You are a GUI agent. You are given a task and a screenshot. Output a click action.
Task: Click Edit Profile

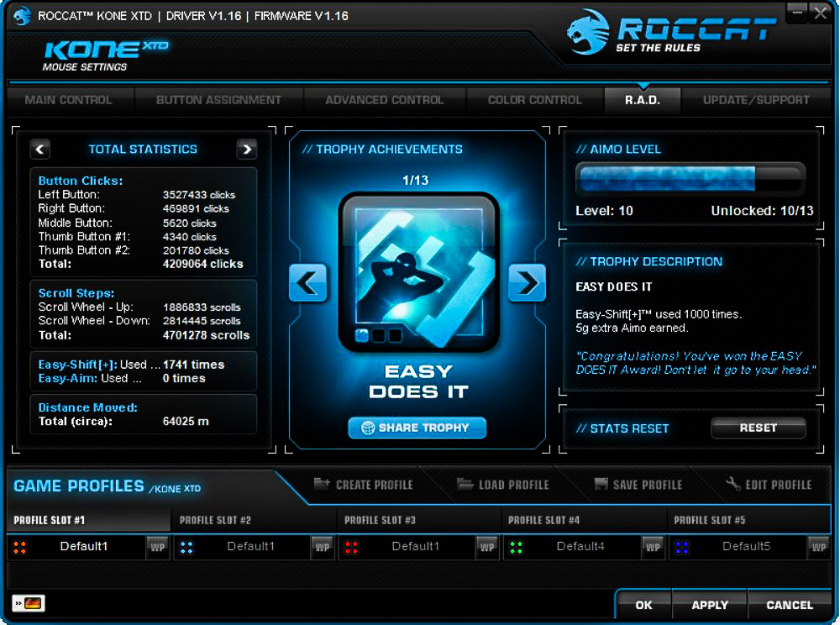[x=769, y=485]
